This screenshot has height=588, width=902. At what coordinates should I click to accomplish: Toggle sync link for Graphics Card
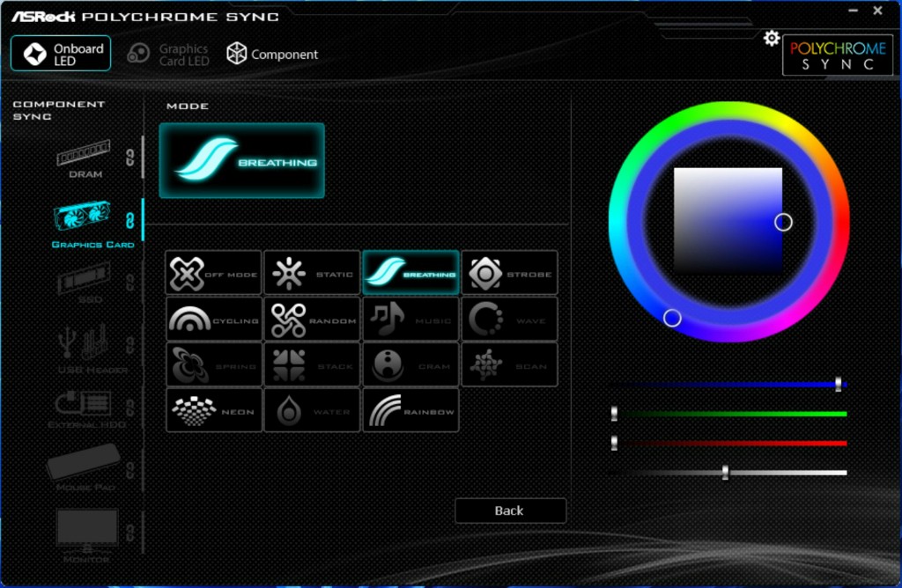coord(130,220)
